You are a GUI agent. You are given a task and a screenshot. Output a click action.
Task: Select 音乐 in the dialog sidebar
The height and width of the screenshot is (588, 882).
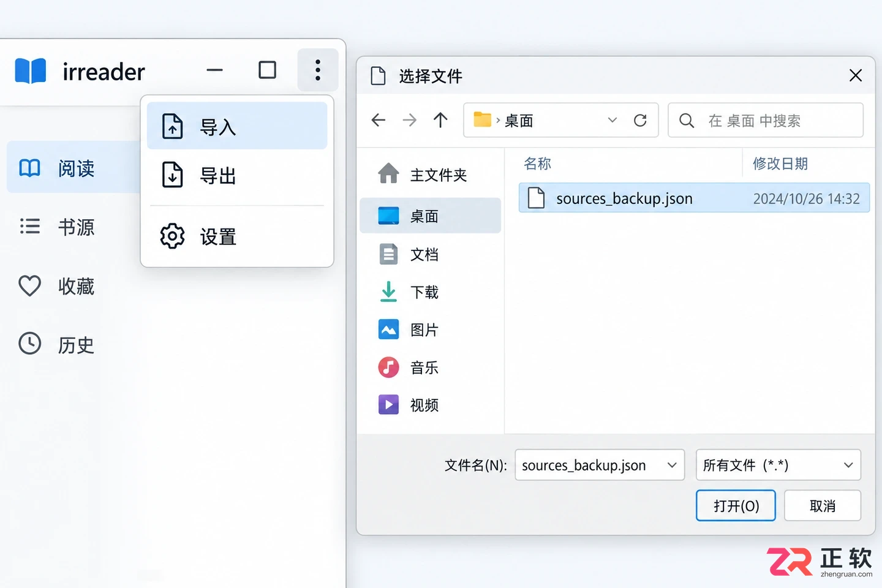[x=431, y=367]
